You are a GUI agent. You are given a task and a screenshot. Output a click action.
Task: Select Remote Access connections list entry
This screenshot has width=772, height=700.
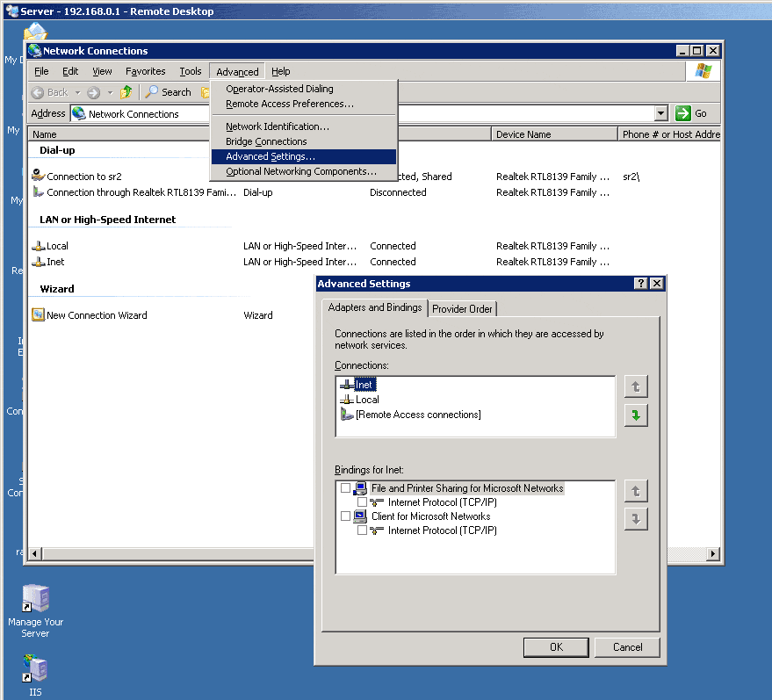[x=418, y=415]
